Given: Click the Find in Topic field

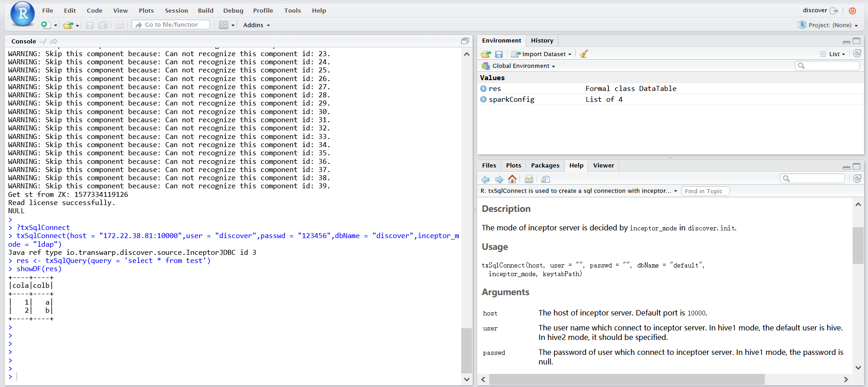Looking at the screenshot, I should pos(705,191).
